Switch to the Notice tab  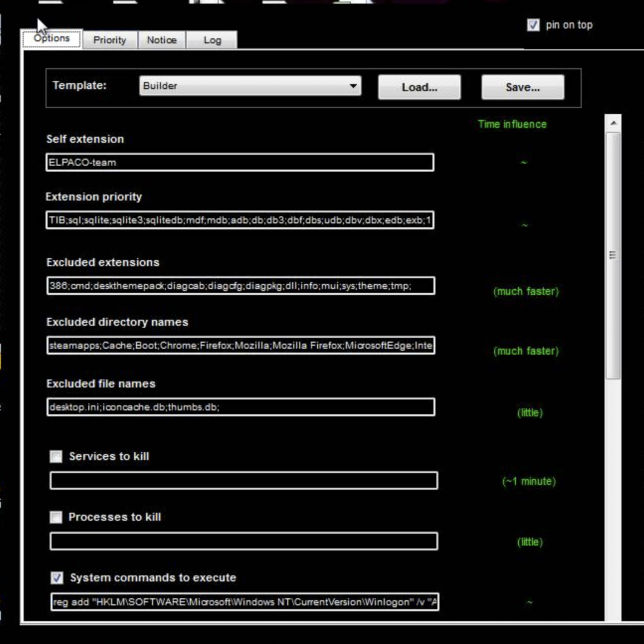click(x=162, y=40)
